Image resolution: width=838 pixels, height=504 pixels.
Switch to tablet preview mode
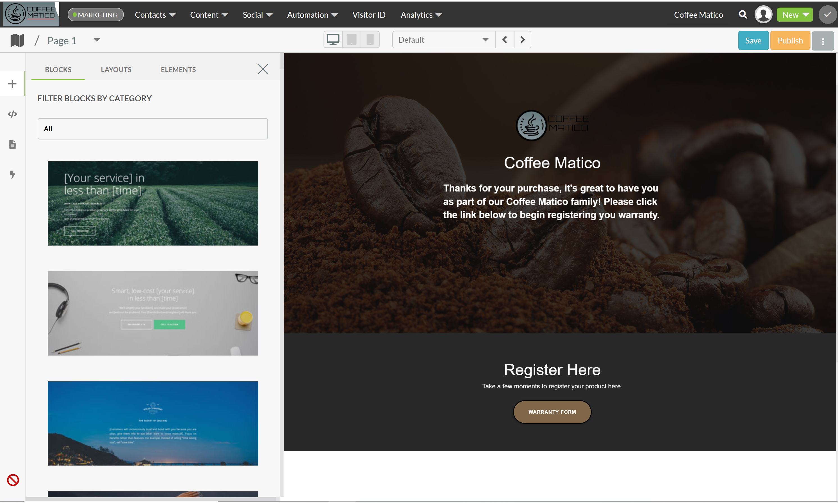[x=351, y=40]
